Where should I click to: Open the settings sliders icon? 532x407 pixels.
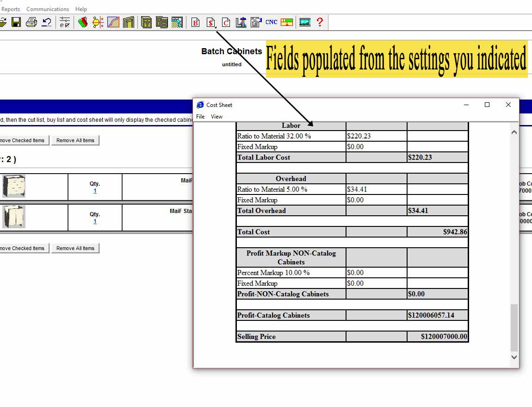65,22
